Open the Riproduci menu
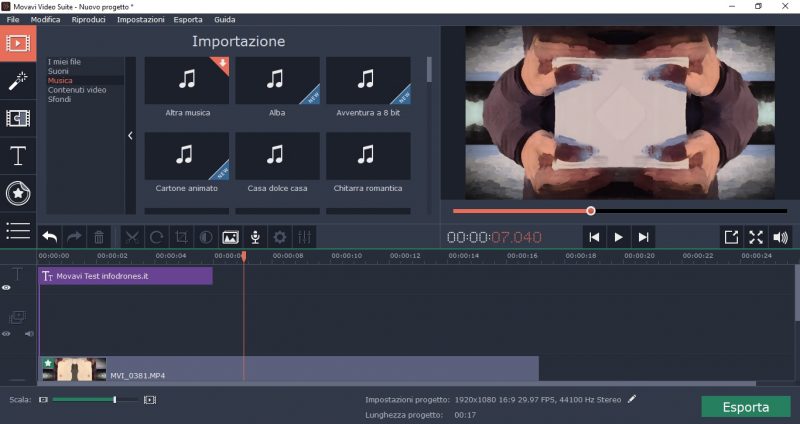 (x=88, y=19)
